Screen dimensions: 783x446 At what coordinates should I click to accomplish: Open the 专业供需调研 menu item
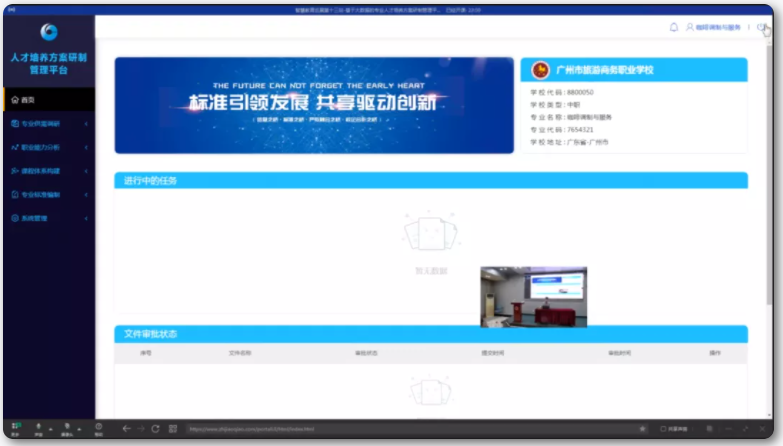click(x=49, y=123)
